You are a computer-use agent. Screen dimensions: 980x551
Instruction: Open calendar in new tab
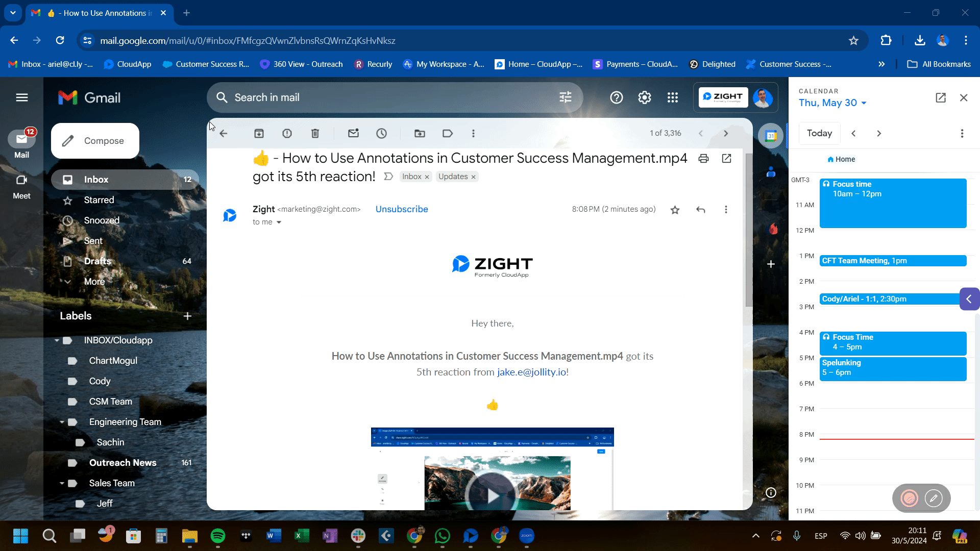[941, 97]
